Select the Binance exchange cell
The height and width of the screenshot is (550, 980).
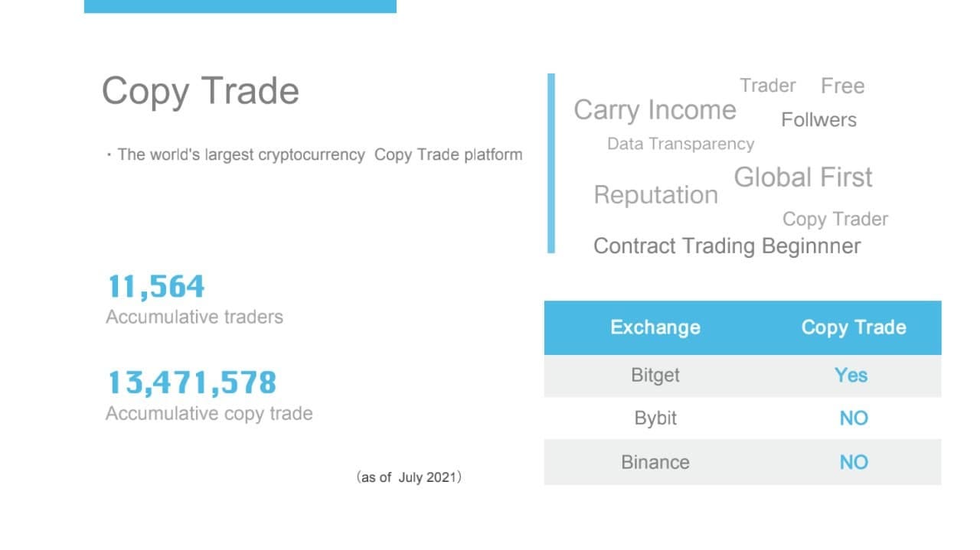pyautogui.click(x=655, y=462)
